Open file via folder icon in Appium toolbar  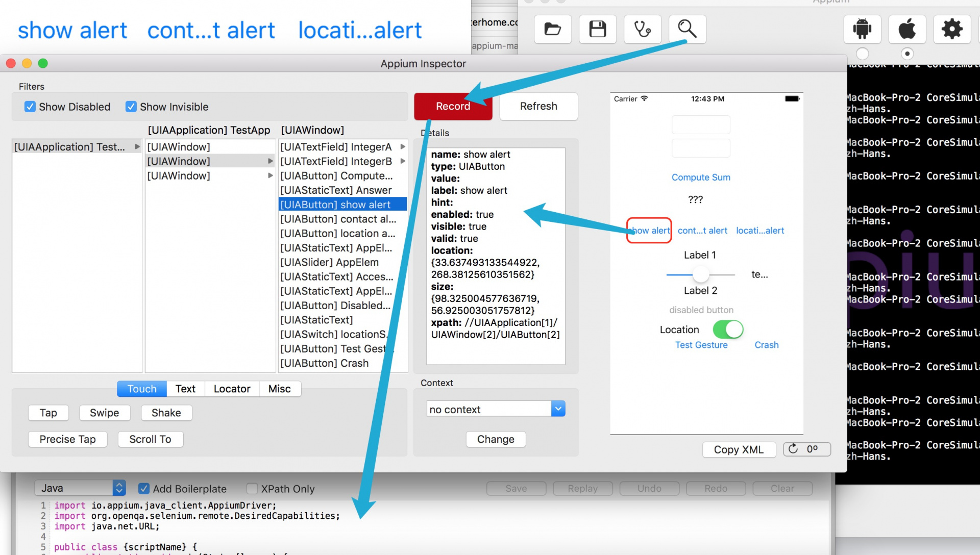pyautogui.click(x=553, y=29)
